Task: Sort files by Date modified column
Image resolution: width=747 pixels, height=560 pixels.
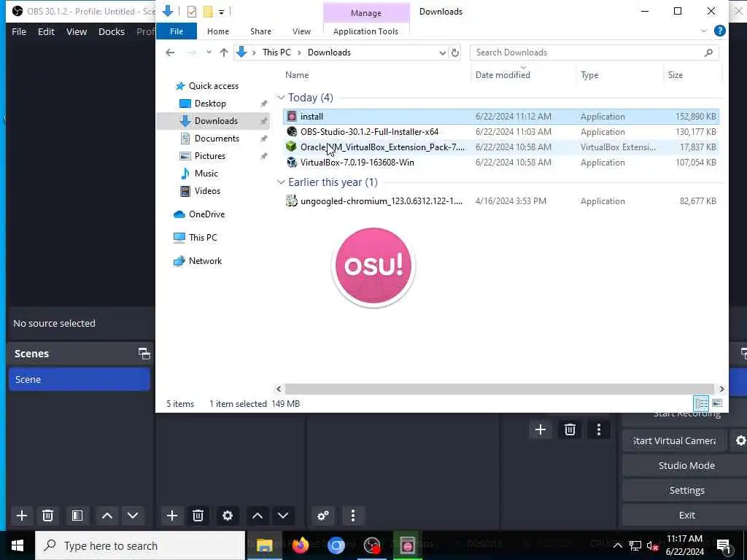Action: pos(503,75)
